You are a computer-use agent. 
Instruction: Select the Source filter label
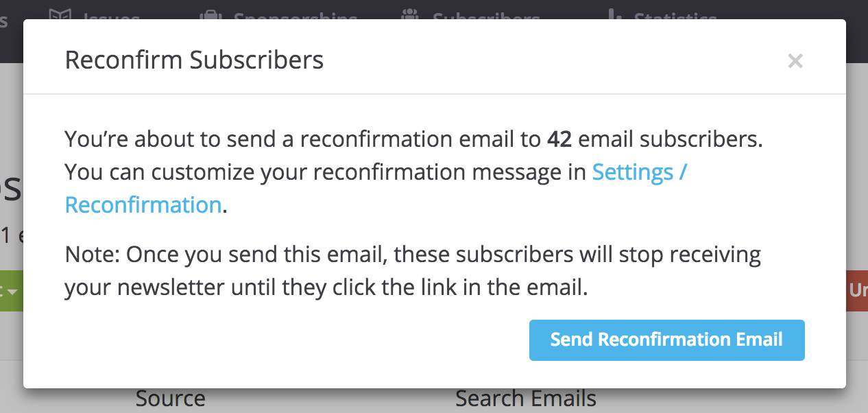170,399
